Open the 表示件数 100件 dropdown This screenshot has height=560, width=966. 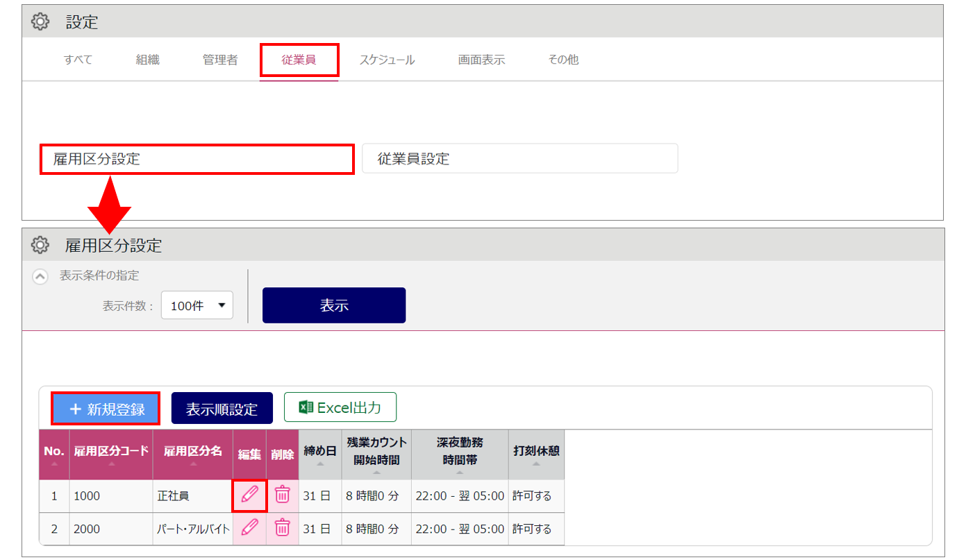pyautogui.click(x=197, y=305)
